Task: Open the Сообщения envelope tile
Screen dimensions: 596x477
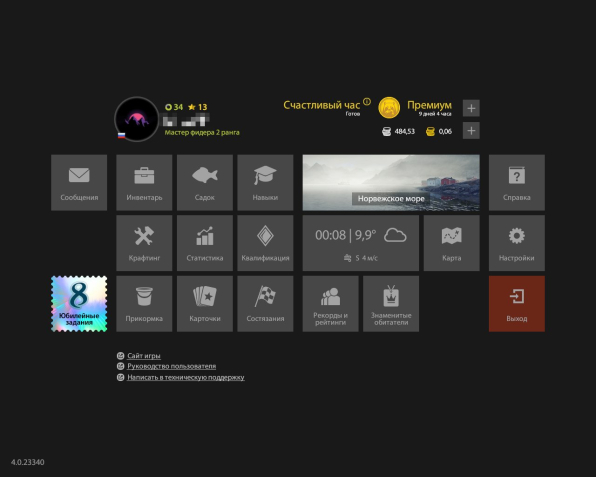Action: point(79,182)
